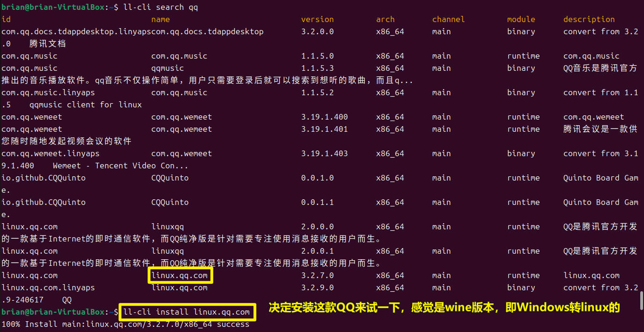Viewport: 644px width, 332px height.
Task: Click the 'runtime' module in the 3.2.7.0 row
Action: (524, 276)
